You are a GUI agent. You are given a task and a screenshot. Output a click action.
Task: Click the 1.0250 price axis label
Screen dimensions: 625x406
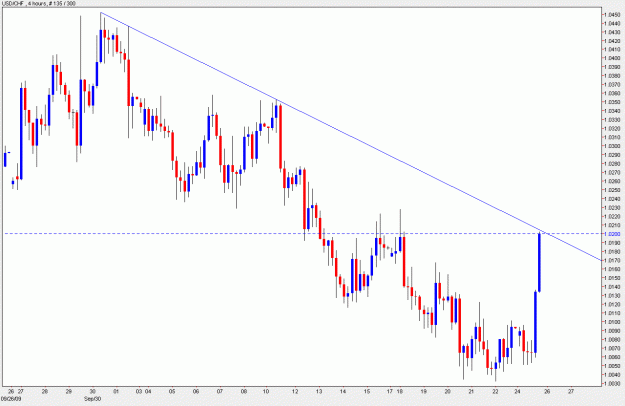pos(612,190)
